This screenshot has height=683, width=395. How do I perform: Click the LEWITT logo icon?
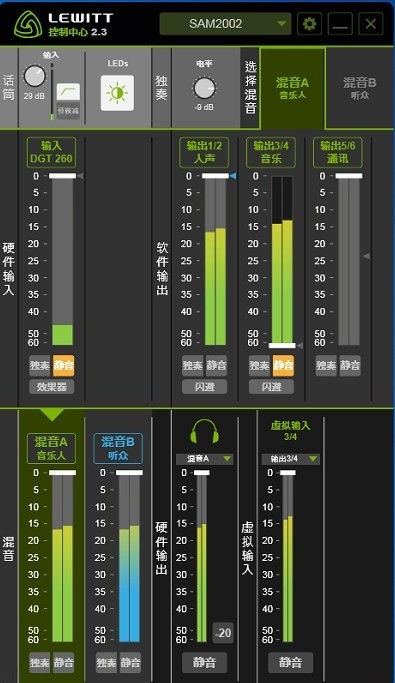click(x=27, y=24)
